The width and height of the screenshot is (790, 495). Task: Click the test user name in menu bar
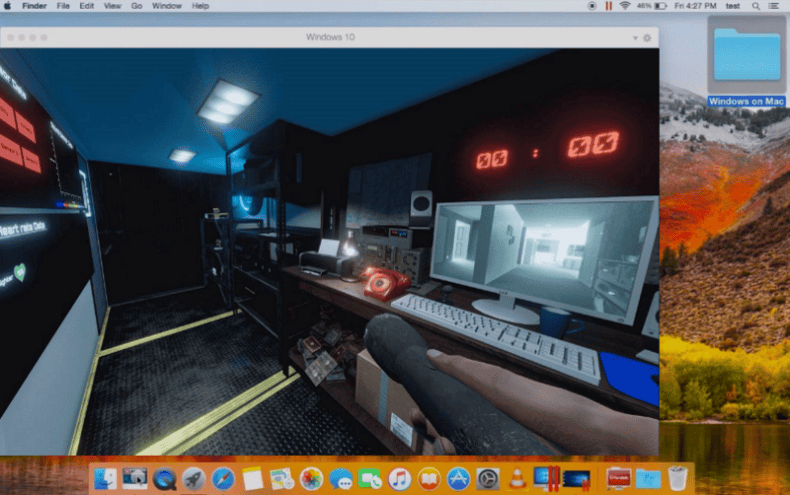(x=733, y=6)
